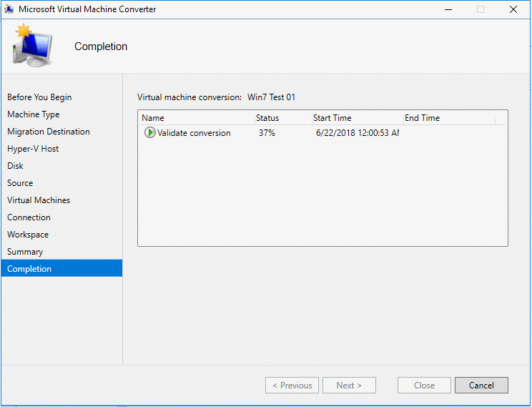The image size is (532, 407).
Task: Select the Hyper-V Host step
Action: click(x=33, y=149)
